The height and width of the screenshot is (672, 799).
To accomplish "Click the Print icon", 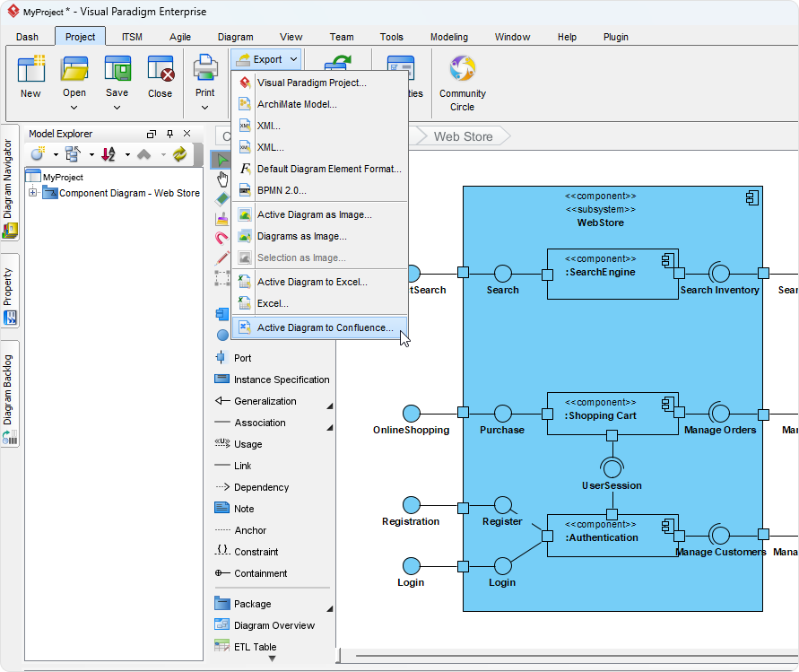I will (205, 68).
